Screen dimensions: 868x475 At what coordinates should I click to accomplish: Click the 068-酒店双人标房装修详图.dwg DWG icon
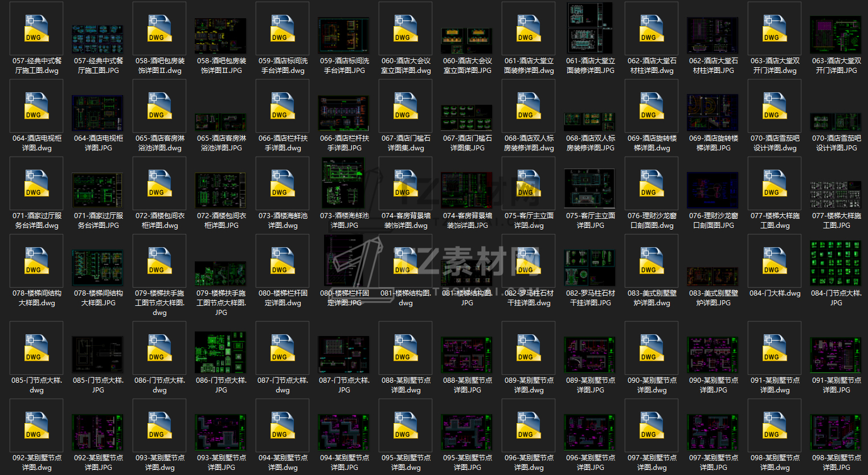[x=529, y=106]
